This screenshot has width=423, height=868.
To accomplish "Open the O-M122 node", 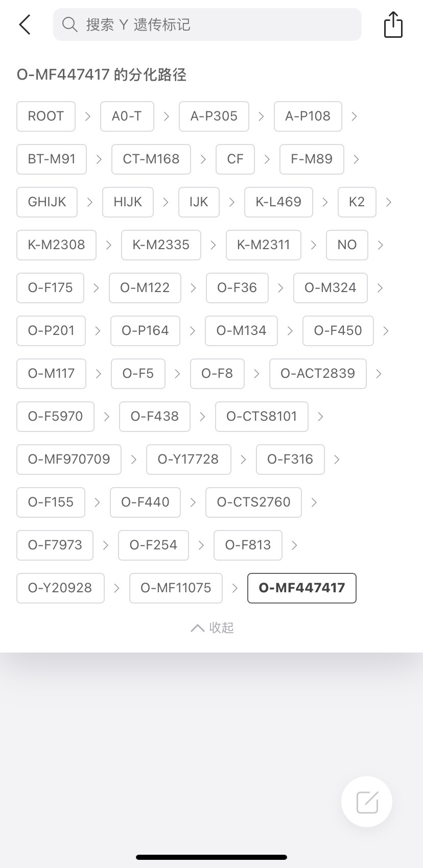I will pyautogui.click(x=145, y=288).
